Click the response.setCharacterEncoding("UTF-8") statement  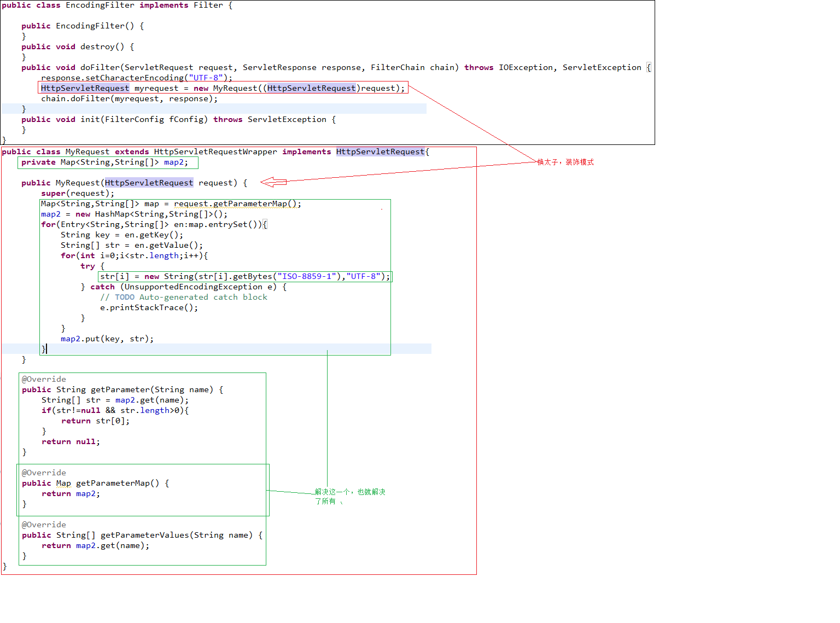tap(137, 78)
